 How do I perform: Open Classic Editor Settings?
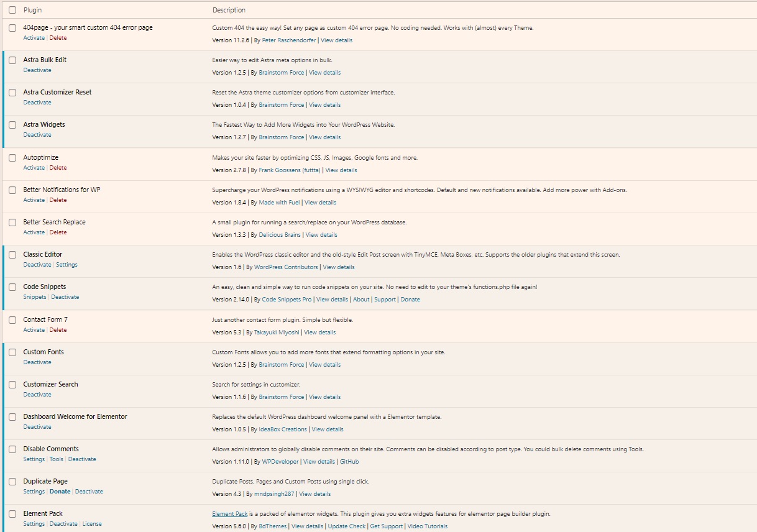(67, 265)
